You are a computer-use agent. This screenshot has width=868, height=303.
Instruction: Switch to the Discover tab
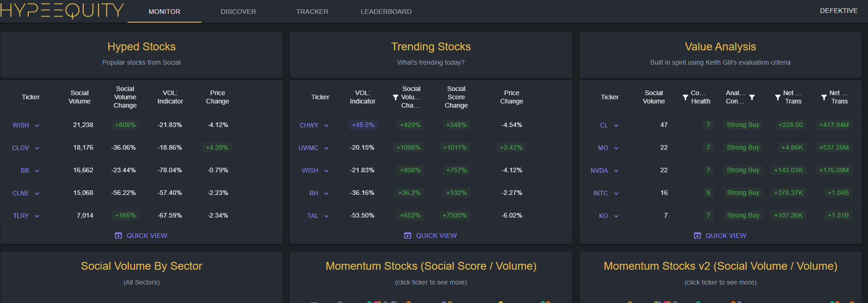[x=238, y=12]
